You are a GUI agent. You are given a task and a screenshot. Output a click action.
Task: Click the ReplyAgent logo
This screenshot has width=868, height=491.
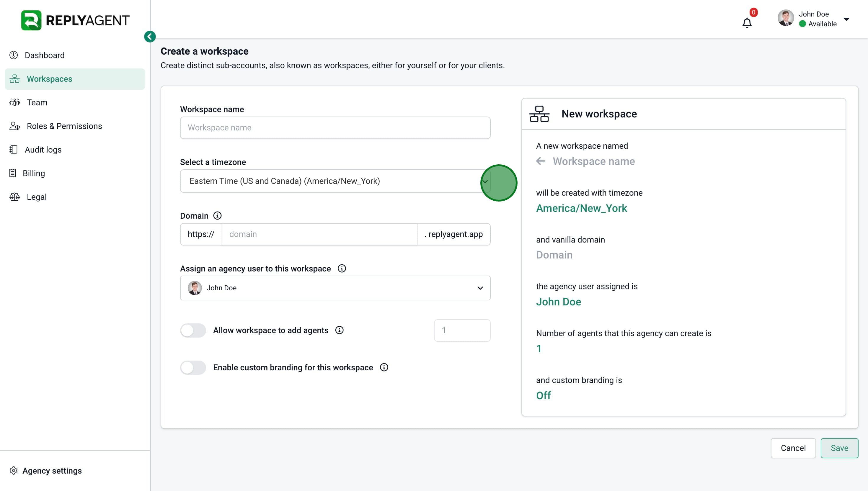coord(75,20)
